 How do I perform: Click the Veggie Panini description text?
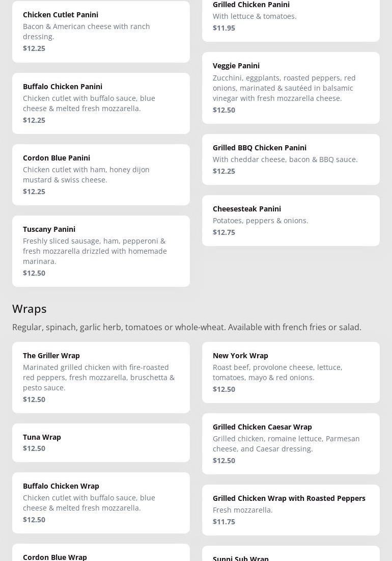pos(284,88)
